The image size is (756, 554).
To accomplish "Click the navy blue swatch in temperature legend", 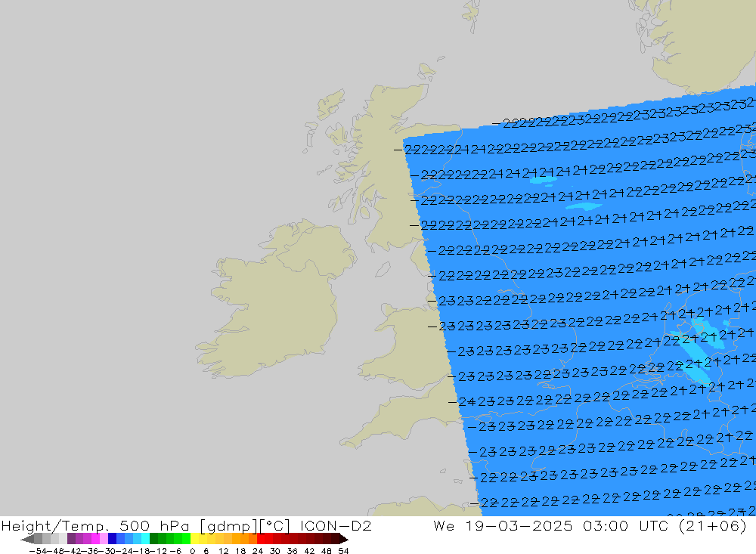I will point(112,539).
